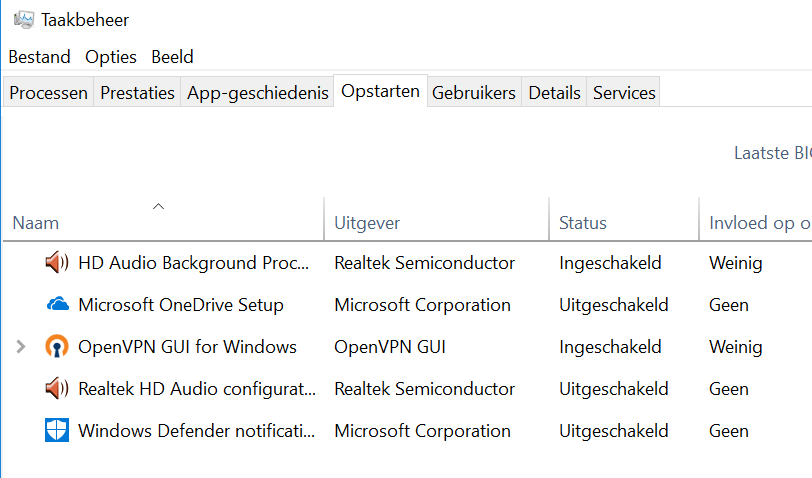This screenshot has height=478, width=812.
Task: Click the Realtek HD Audio configuration speaker icon
Action: 57,389
